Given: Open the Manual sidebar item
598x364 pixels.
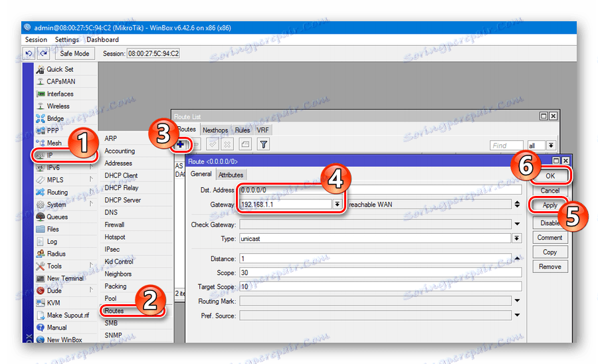Looking at the screenshot, I should pyautogui.click(x=66, y=327).
